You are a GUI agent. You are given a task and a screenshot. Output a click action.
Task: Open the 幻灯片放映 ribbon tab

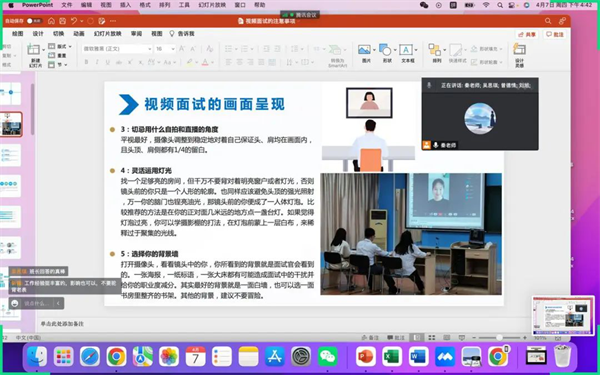pyautogui.click(x=108, y=34)
